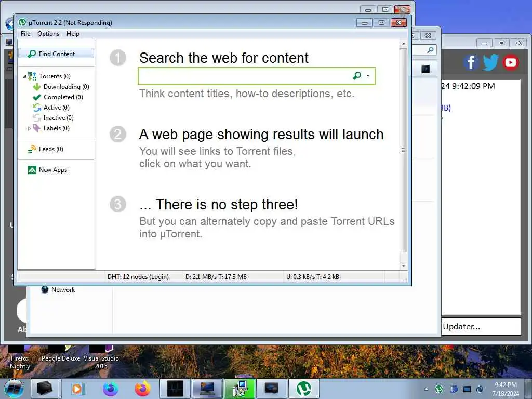
Task: Select the Labels tag icon
Action: [x=37, y=128]
